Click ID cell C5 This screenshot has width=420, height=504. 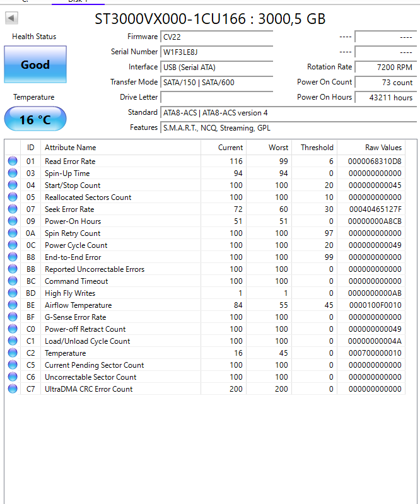coord(30,365)
